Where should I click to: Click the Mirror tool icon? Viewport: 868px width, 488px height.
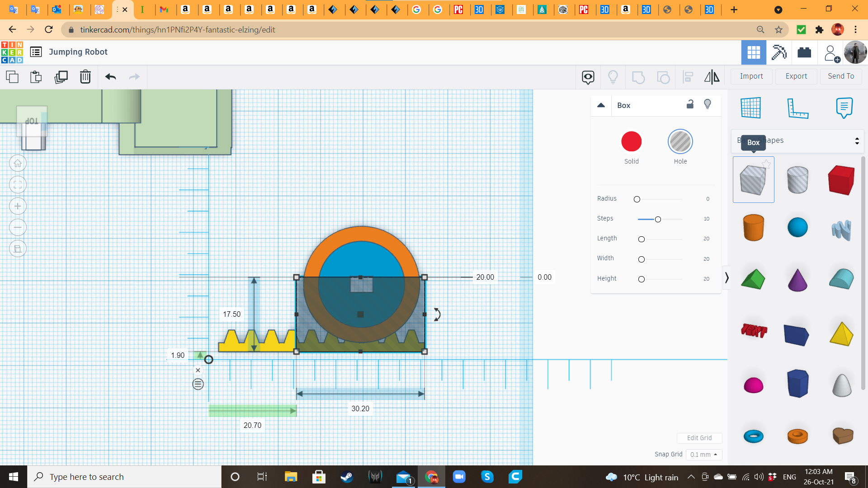(x=712, y=77)
